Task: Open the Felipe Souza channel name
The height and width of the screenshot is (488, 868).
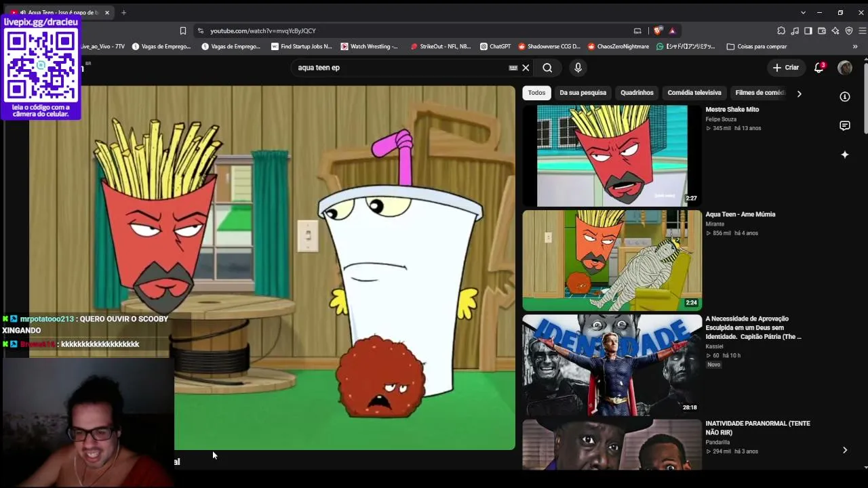Action: point(721,119)
